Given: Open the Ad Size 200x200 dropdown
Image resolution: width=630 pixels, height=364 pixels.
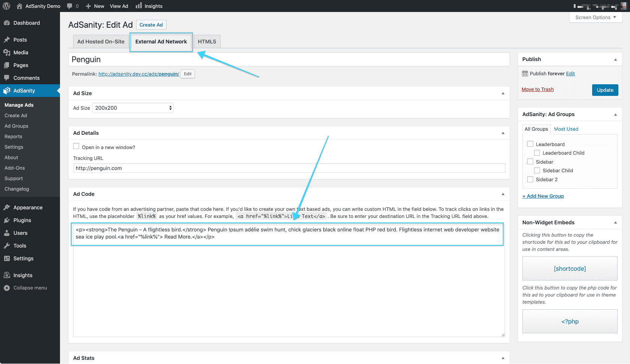Looking at the screenshot, I should click(133, 108).
